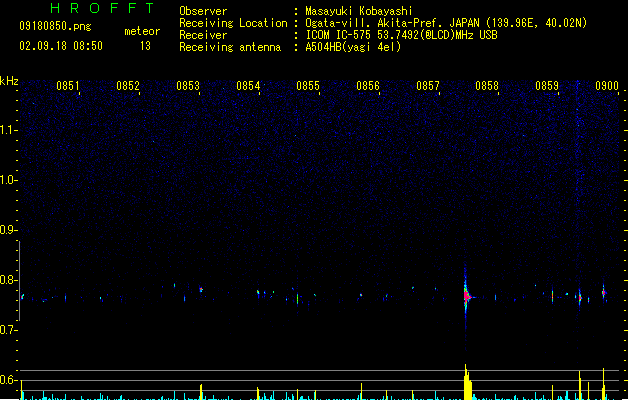
Task: Click the 0853 time marker
Action: pos(188,86)
